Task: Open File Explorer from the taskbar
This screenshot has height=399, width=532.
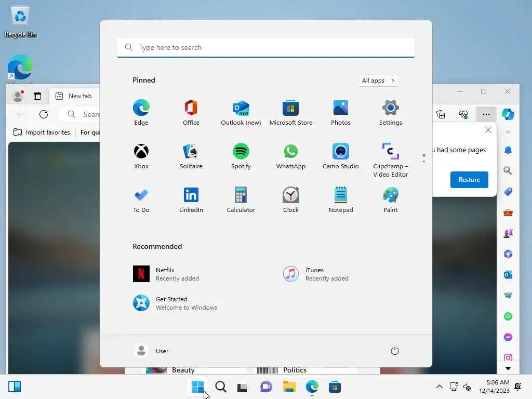Action: (x=289, y=387)
